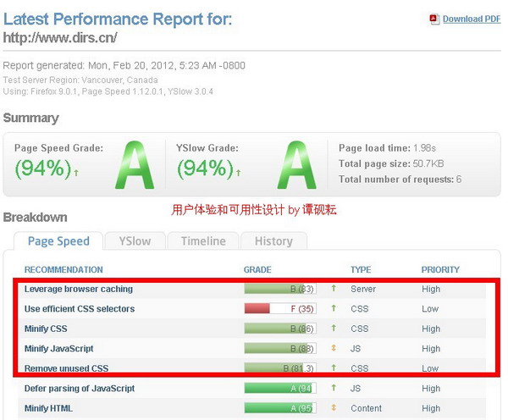Expand the Leverage browser caching recommendation

coord(78,289)
